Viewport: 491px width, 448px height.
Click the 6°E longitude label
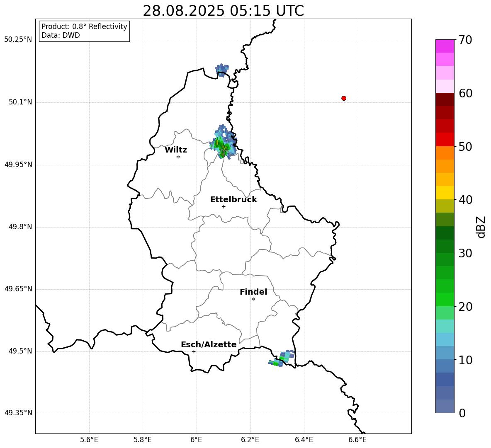click(x=196, y=440)
